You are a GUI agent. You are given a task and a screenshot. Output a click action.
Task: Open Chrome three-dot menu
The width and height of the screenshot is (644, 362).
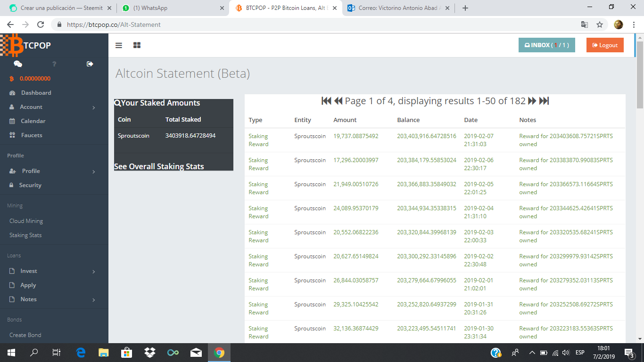(x=634, y=25)
